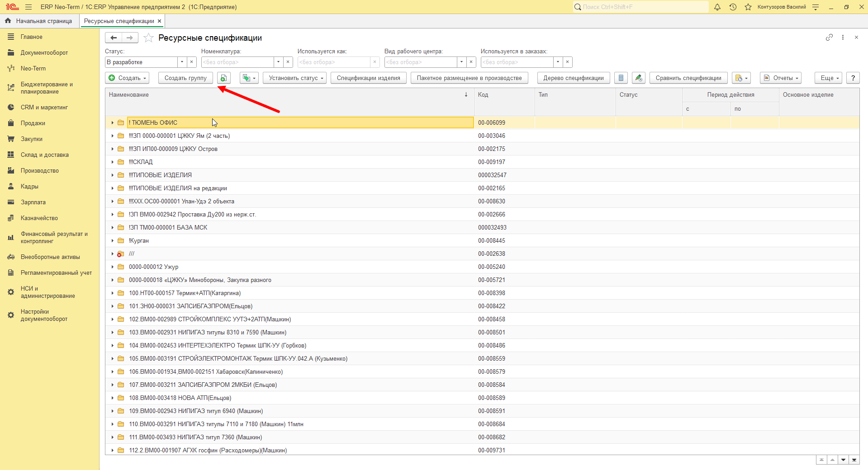The width and height of the screenshot is (868, 470).
Task: Click the get link chain icon
Action: click(x=829, y=38)
